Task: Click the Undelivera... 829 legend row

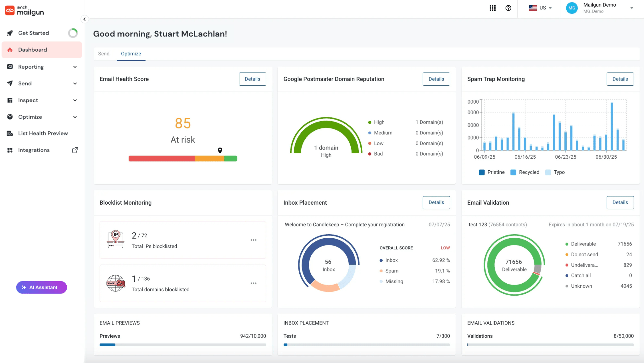Action: point(598,265)
